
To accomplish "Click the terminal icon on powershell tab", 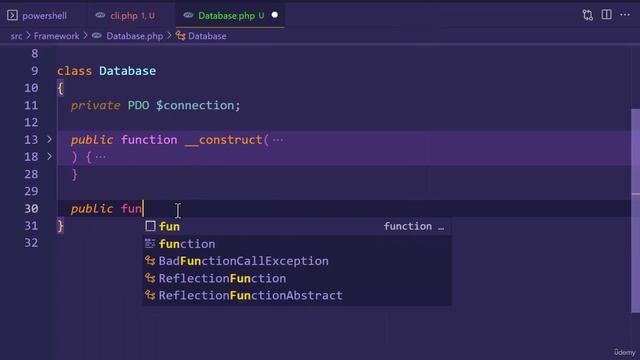I will (x=12, y=16).
